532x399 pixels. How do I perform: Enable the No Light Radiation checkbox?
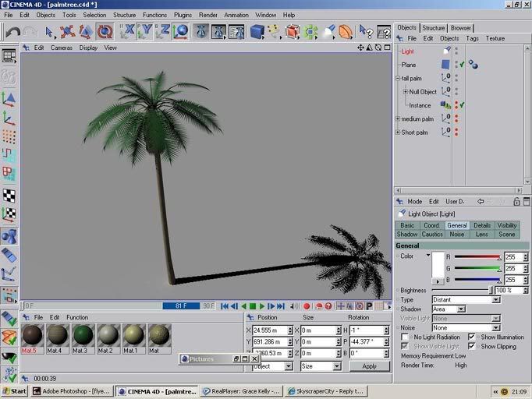(x=406, y=337)
